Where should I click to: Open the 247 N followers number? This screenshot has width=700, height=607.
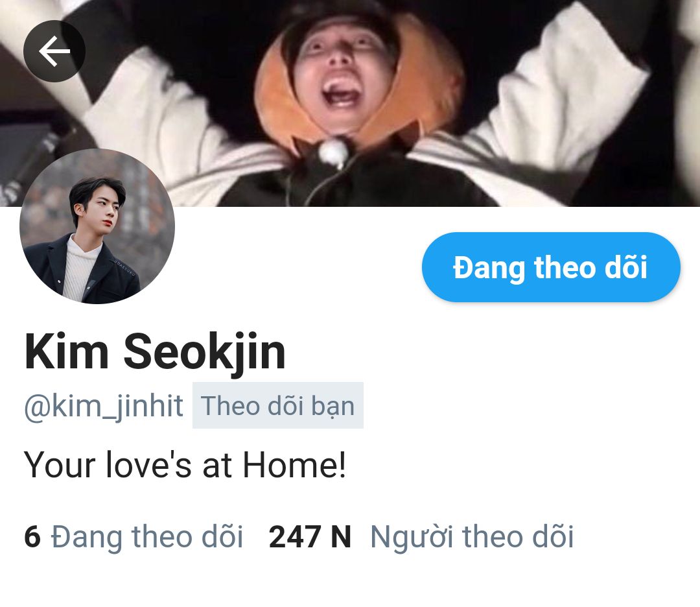[310, 536]
